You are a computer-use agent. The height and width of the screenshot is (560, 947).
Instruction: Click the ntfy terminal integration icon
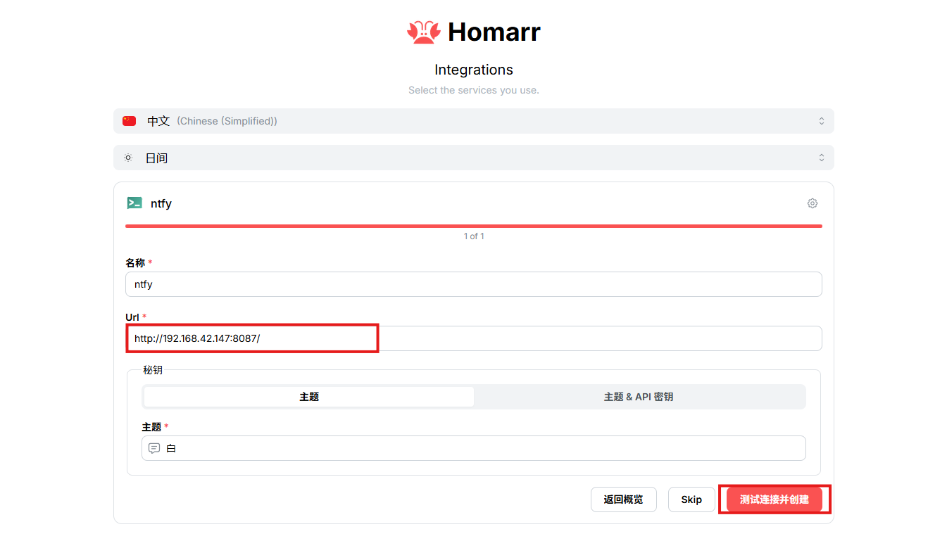click(134, 203)
